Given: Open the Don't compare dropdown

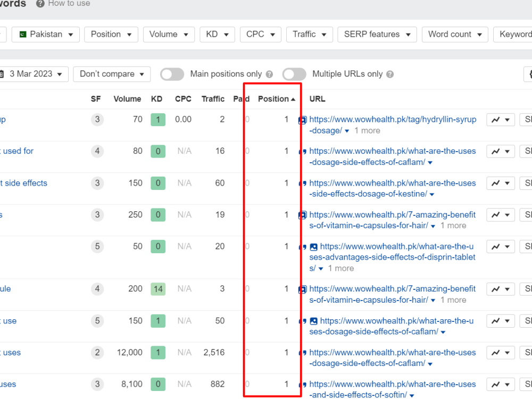Looking at the screenshot, I should [x=112, y=74].
